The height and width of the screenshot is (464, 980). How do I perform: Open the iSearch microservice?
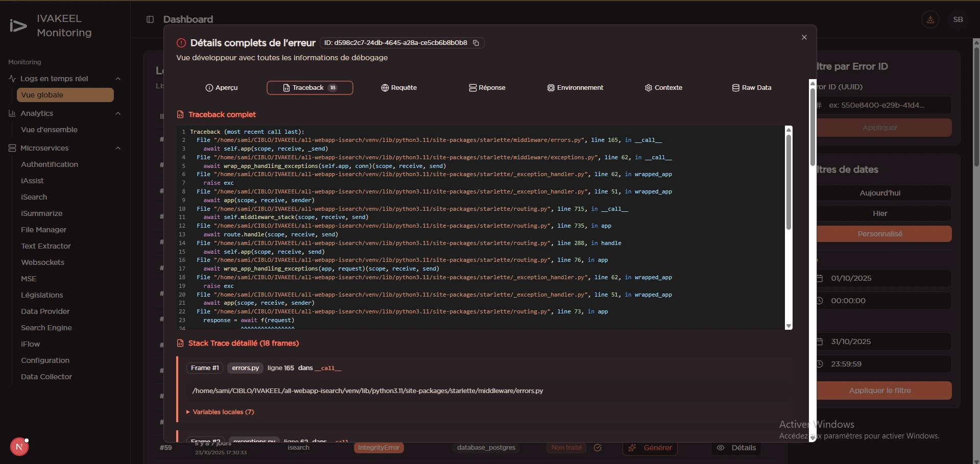point(65,197)
